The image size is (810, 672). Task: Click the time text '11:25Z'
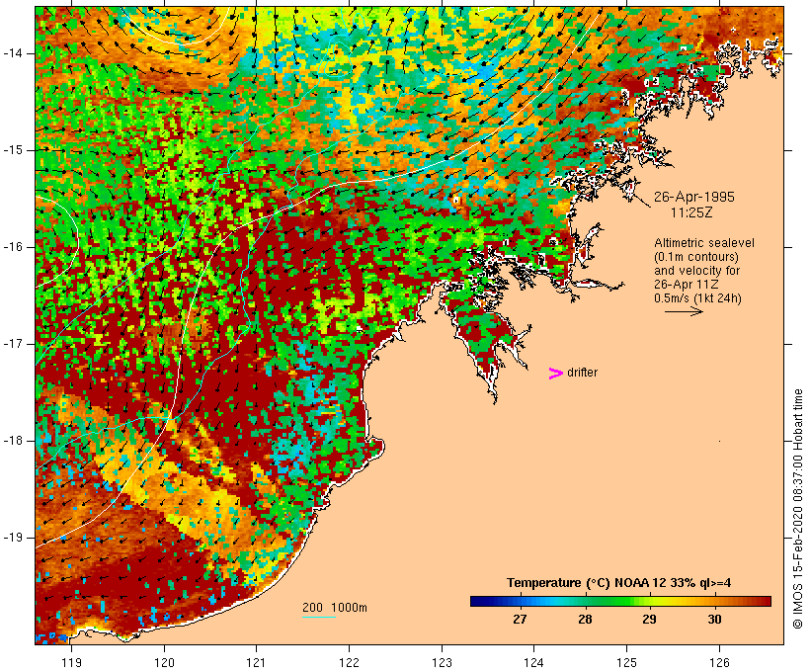coord(691,212)
